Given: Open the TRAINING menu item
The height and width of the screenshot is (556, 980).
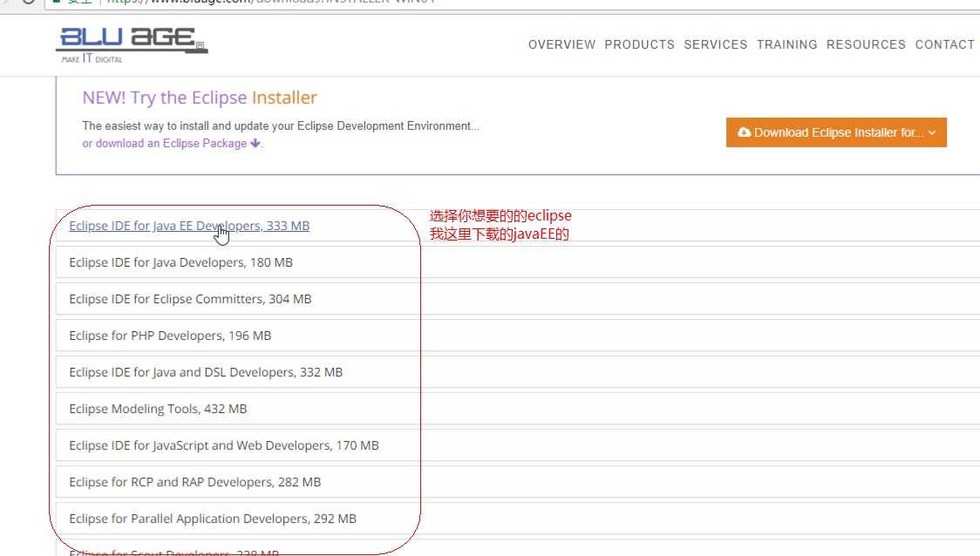Looking at the screenshot, I should click(x=786, y=45).
